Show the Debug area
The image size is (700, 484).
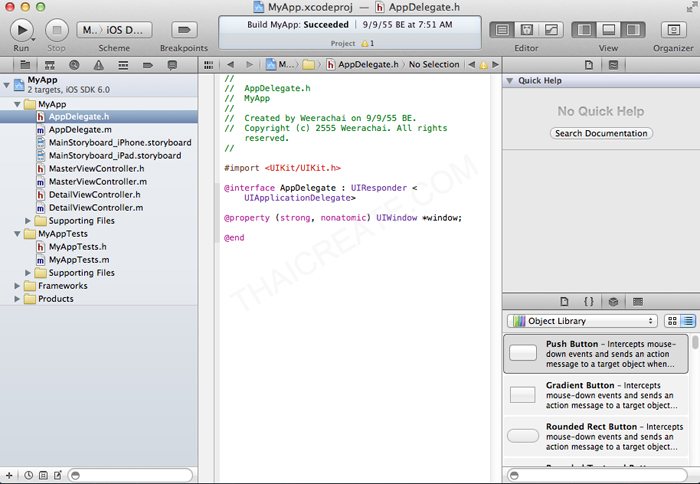608,30
